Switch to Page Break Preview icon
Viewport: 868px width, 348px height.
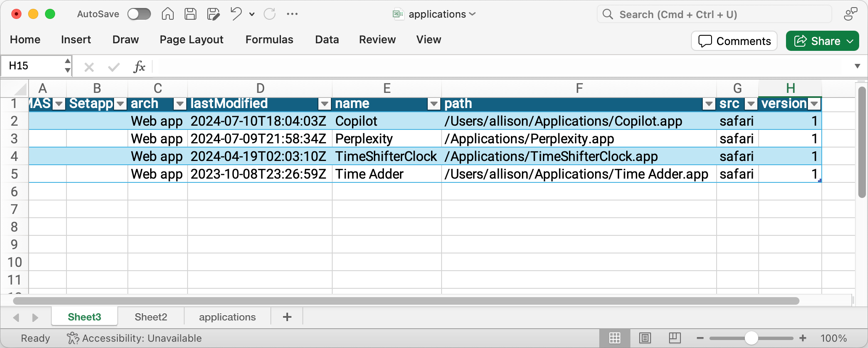pos(675,338)
